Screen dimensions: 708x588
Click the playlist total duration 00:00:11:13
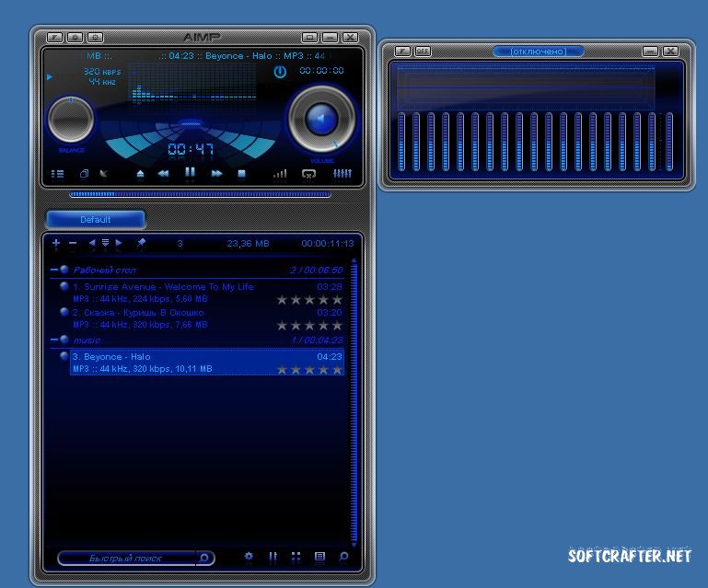pyautogui.click(x=328, y=244)
